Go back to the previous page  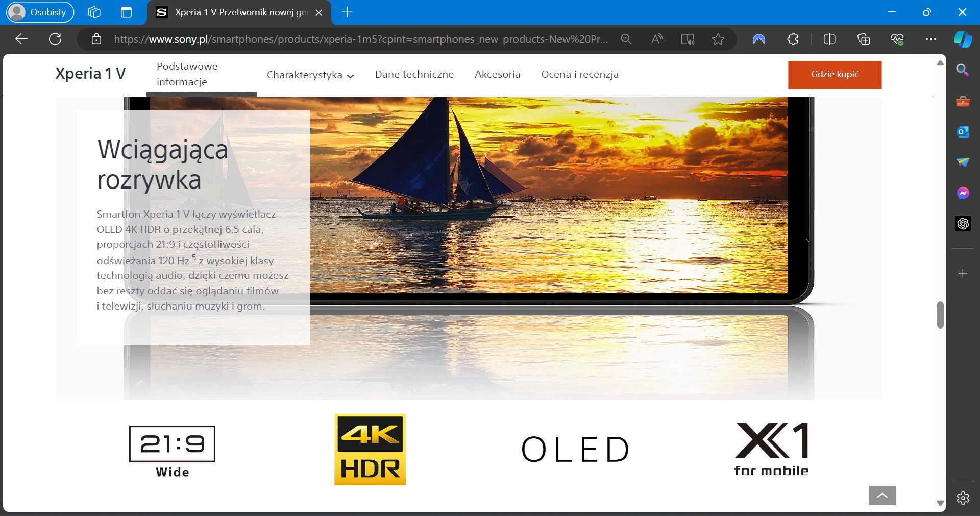click(21, 39)
